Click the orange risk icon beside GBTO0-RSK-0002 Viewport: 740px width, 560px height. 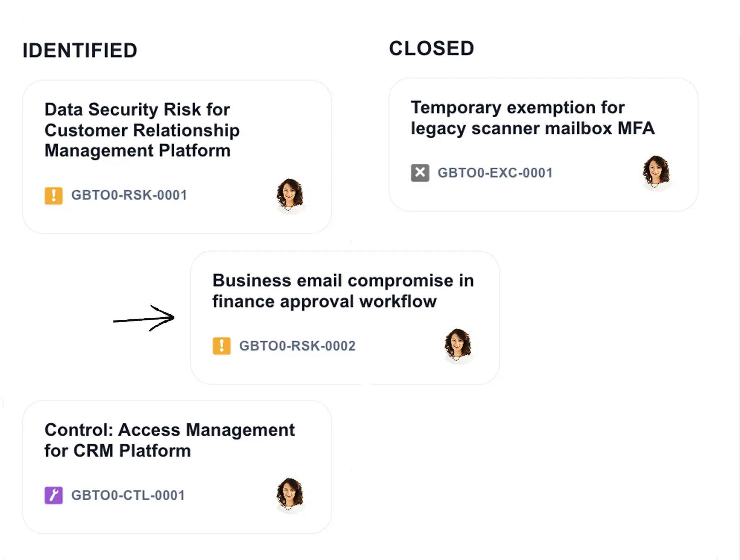222,346
